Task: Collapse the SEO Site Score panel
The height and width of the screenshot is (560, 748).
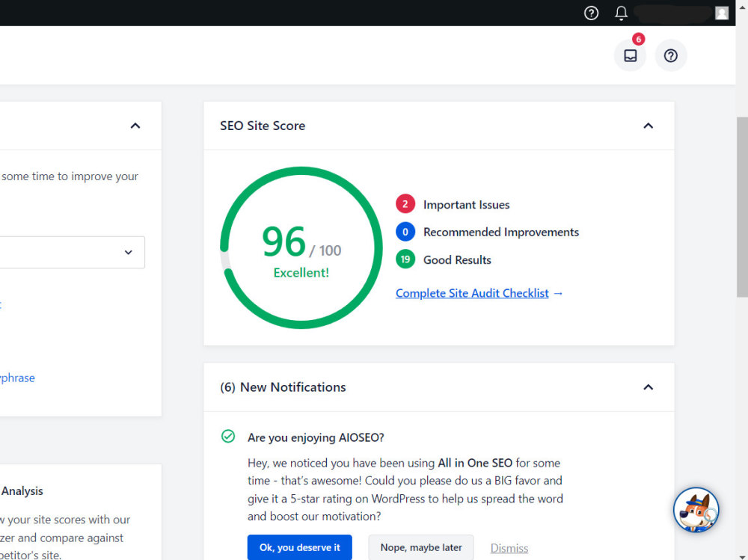Action: coord(648,126)
